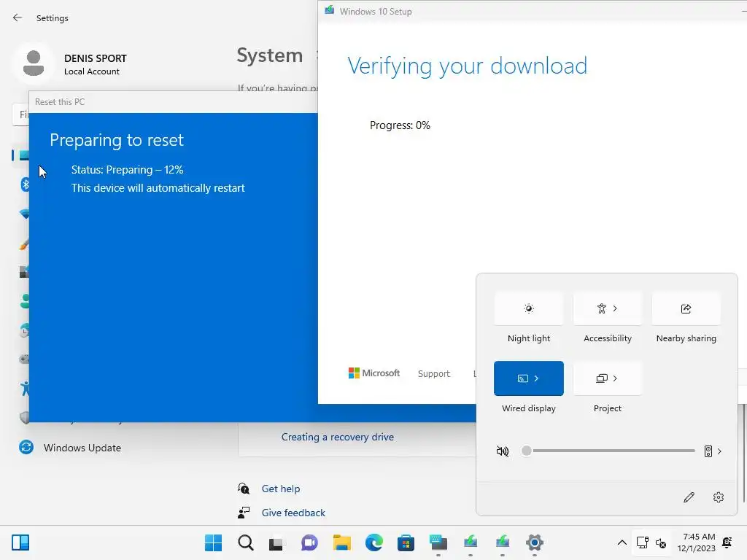Show hidden icons tray chevron

(622, 542)
